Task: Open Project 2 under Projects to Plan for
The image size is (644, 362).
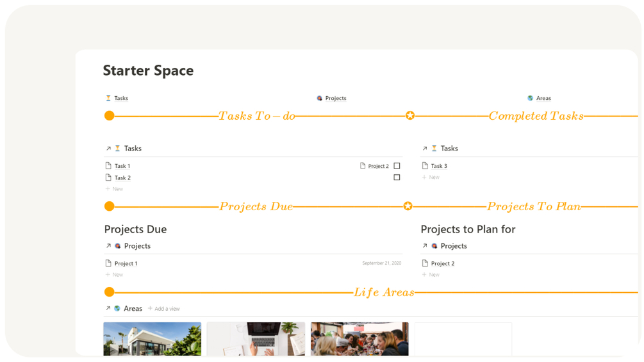Action: [442, 263]
